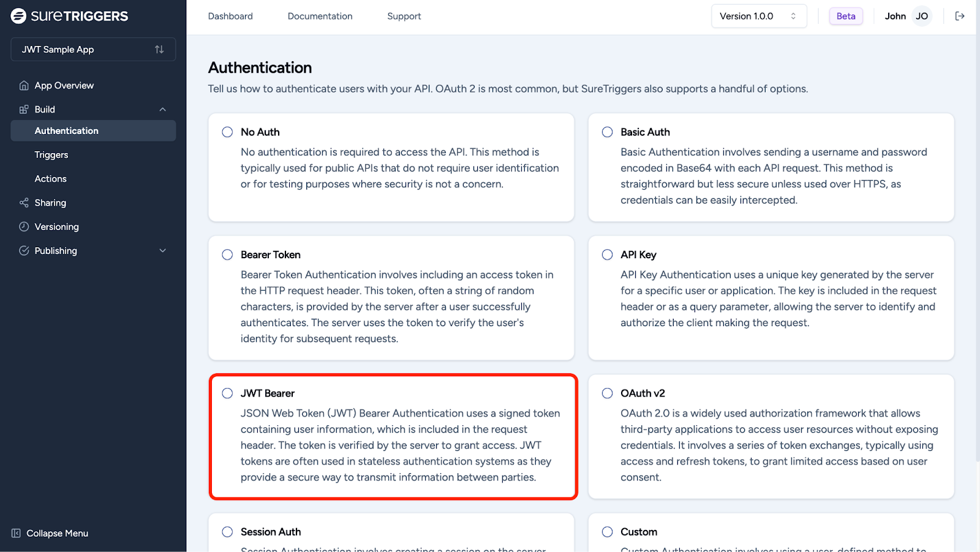This screenshot has height=552, width=980.
Task: Click the Beta badge
Action: coord(845,16)
